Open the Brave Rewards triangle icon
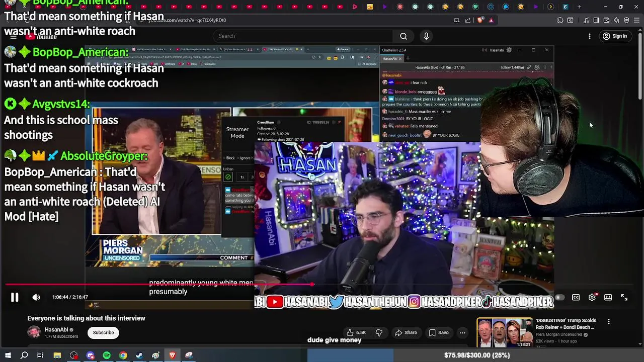644x362 pixels. click(x=491, y=20)
